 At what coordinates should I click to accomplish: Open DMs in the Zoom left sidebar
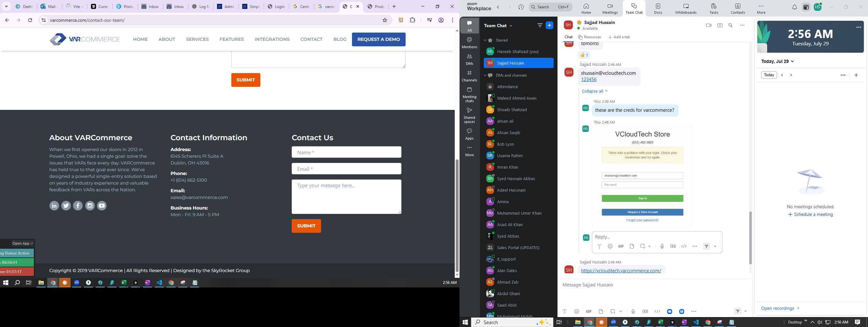pos(469,59)
